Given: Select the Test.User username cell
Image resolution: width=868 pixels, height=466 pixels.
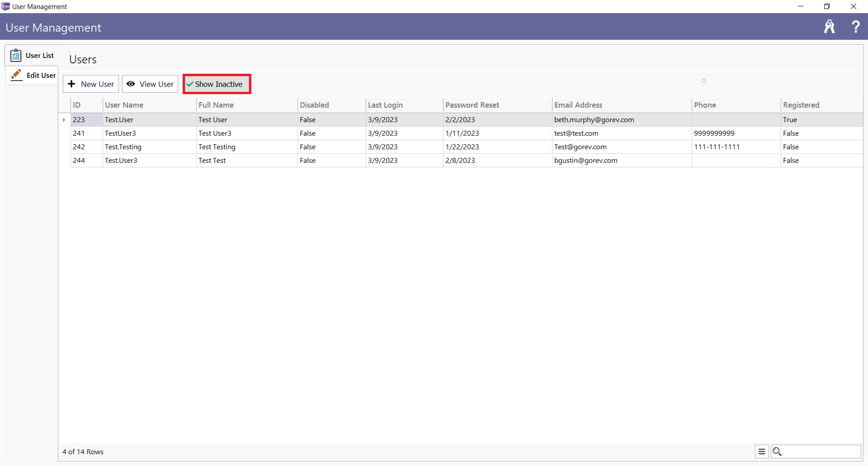Looking at the screenshot, I should coord(150,120).
